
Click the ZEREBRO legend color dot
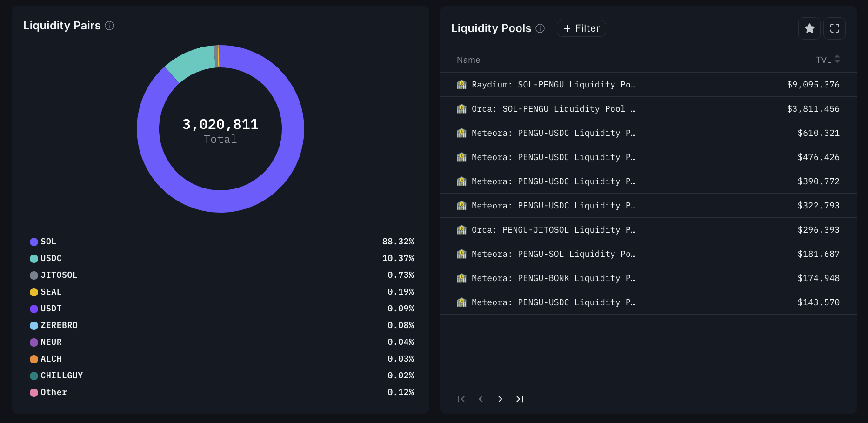coord(34,326)
